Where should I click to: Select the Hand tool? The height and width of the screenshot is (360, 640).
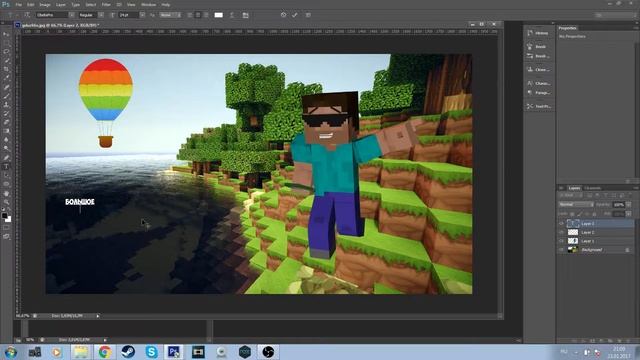(6, 193)
